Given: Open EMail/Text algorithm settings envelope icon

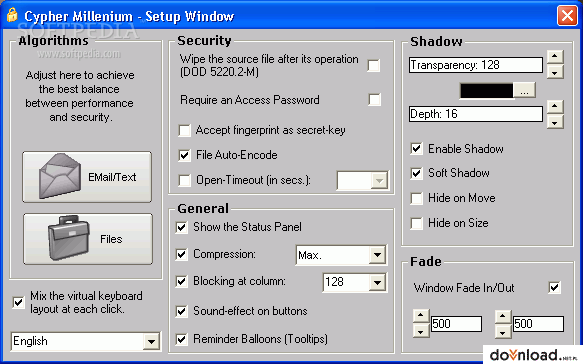Looking at the screenshot, I should pyautogui.click(x=59, y=176).
